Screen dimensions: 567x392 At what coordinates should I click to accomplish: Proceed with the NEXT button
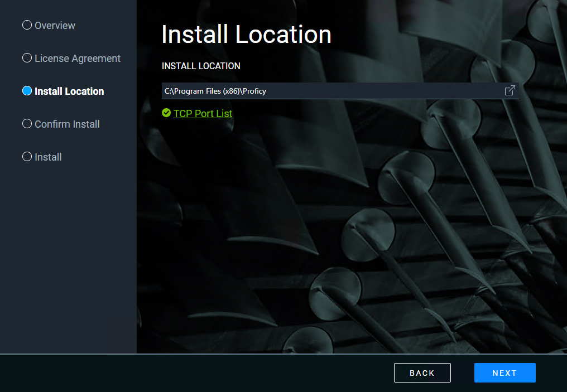coord(505,373)
